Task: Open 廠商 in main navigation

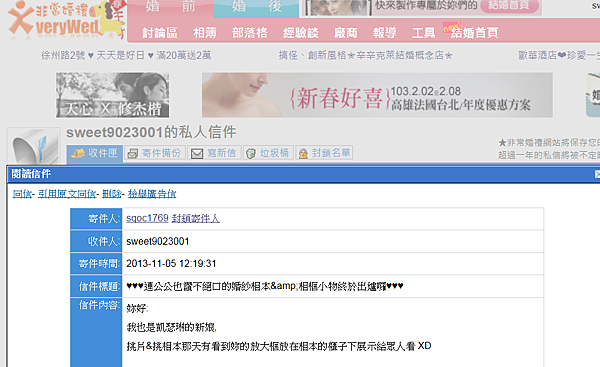Action: point(346,33)
